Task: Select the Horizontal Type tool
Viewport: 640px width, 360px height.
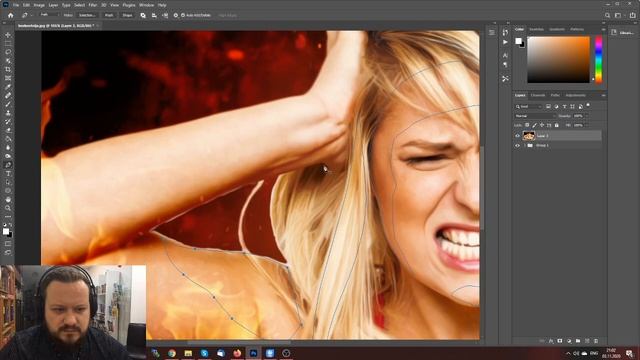Action: coord(8,174)
